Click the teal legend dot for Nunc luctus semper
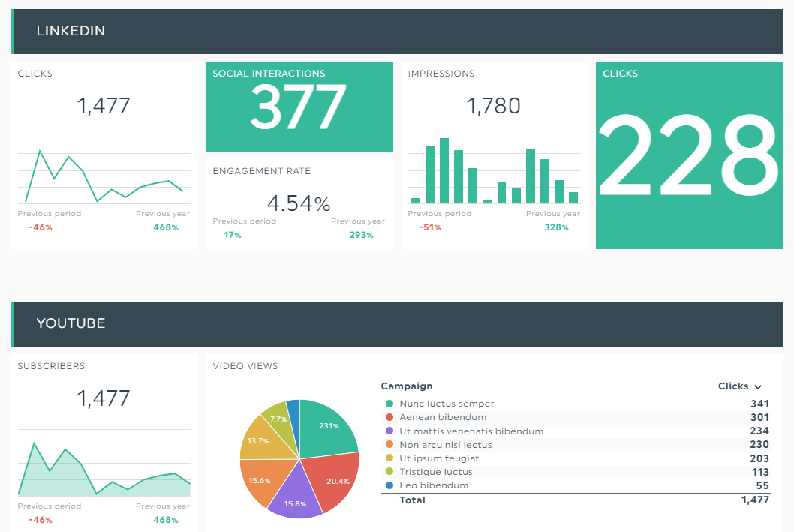Image resolution: width=794 pixels, height=532 pixels. 389,404
